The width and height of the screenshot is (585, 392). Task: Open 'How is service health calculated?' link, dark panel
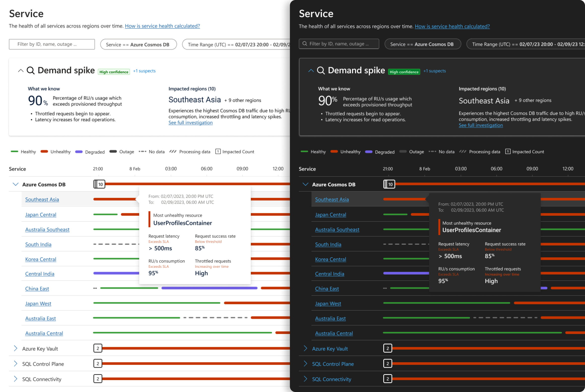pos(452,26)
